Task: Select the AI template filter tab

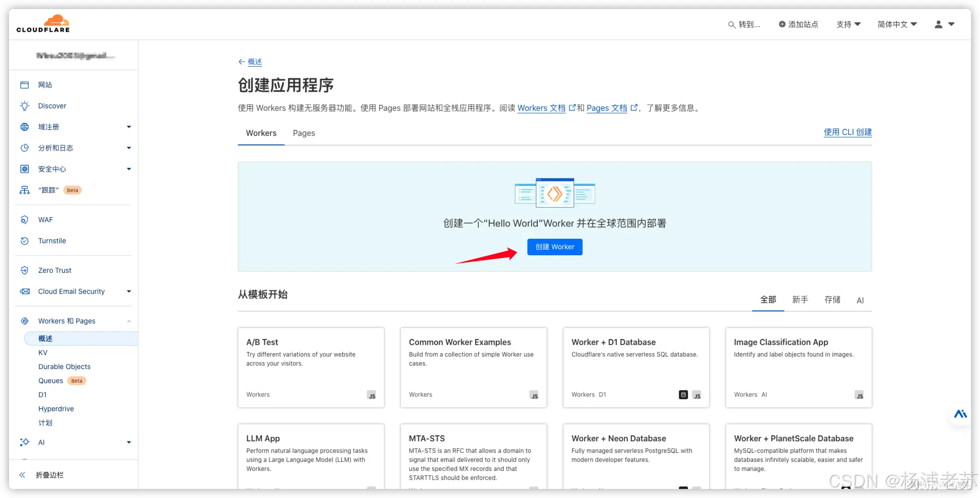Action: coord(860,300)
